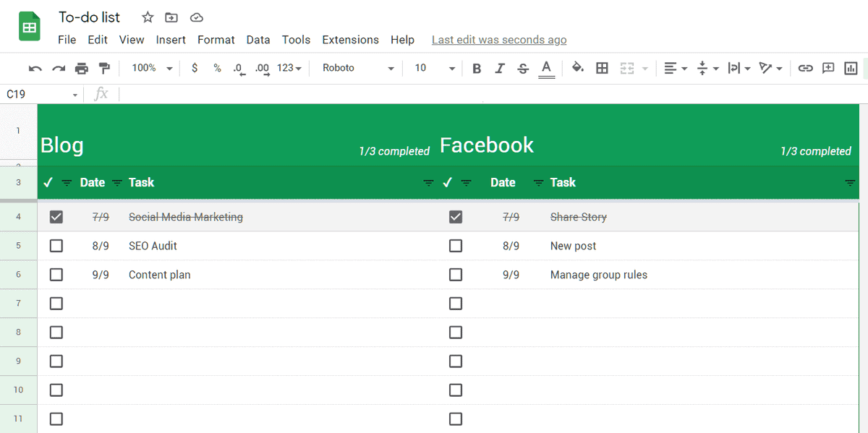Format value as currency
Screen dimensions: 868x433
coord(194,68)
